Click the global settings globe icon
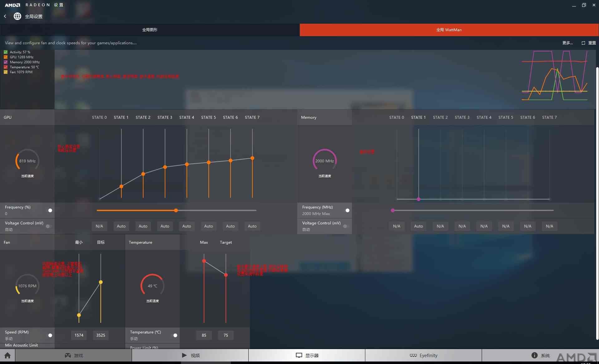The image size is (599, 364). (x=17, y=16)
